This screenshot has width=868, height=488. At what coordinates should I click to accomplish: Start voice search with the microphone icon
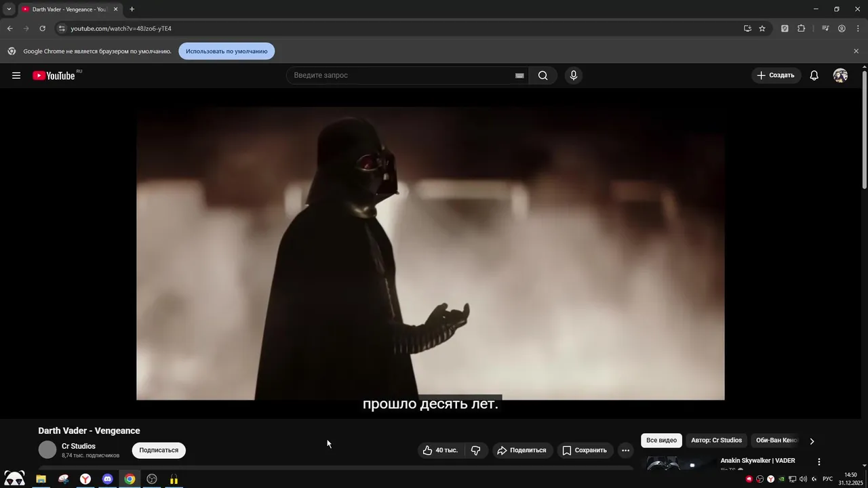coord(574,75)
